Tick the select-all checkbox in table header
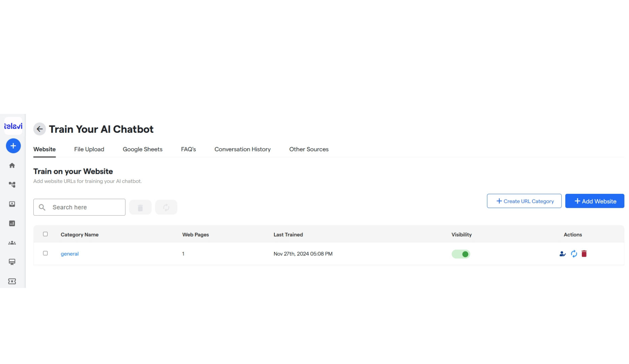Viewport: 629px width, 364px height. click(46, 234)
